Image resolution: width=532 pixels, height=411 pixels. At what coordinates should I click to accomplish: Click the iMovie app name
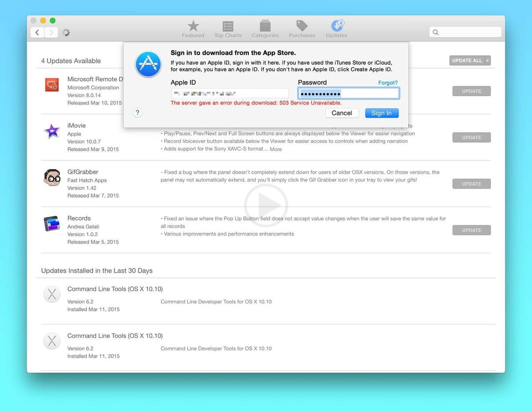click(77, 126)
